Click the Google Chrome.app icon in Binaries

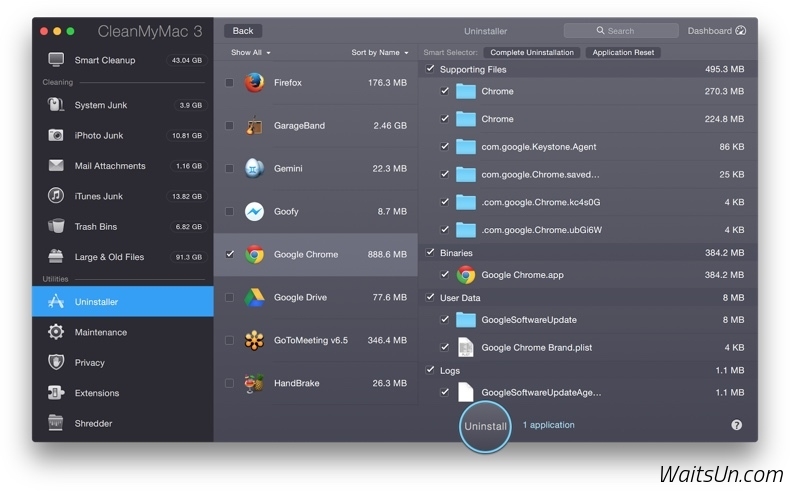point(466,275)
